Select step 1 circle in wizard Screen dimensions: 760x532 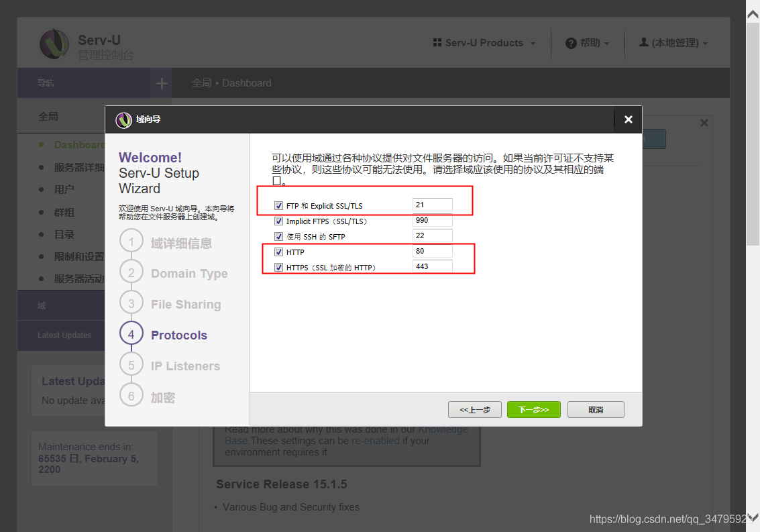tap(131, 241)
